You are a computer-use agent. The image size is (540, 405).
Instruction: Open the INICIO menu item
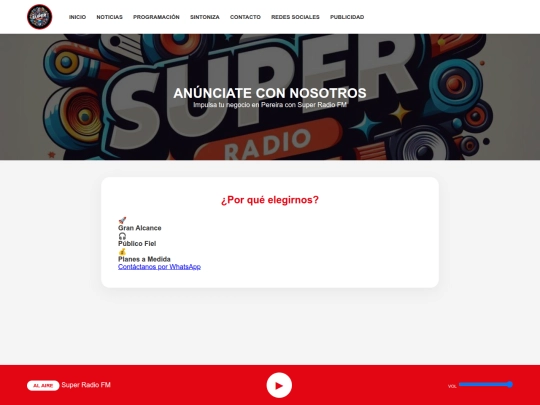(x=77, y=17)
